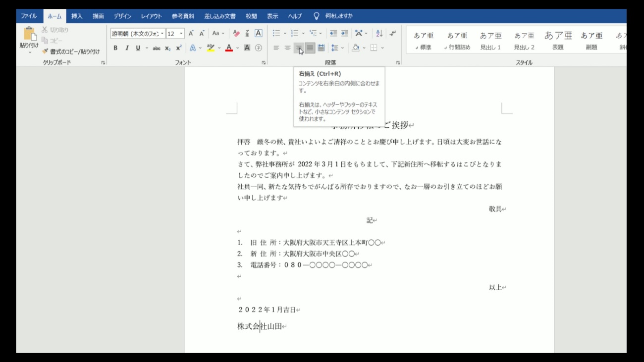Click the Justify alignment icon

pos(310,48)
